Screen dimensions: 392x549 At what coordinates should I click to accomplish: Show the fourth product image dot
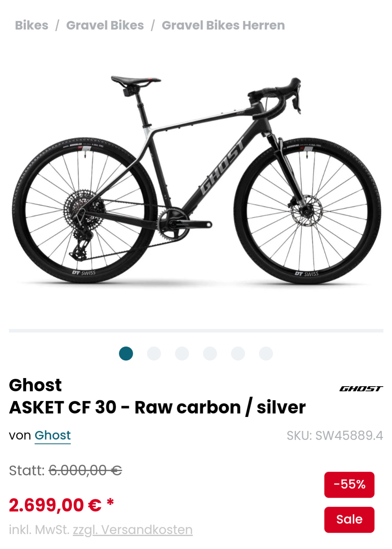point(210,354)
